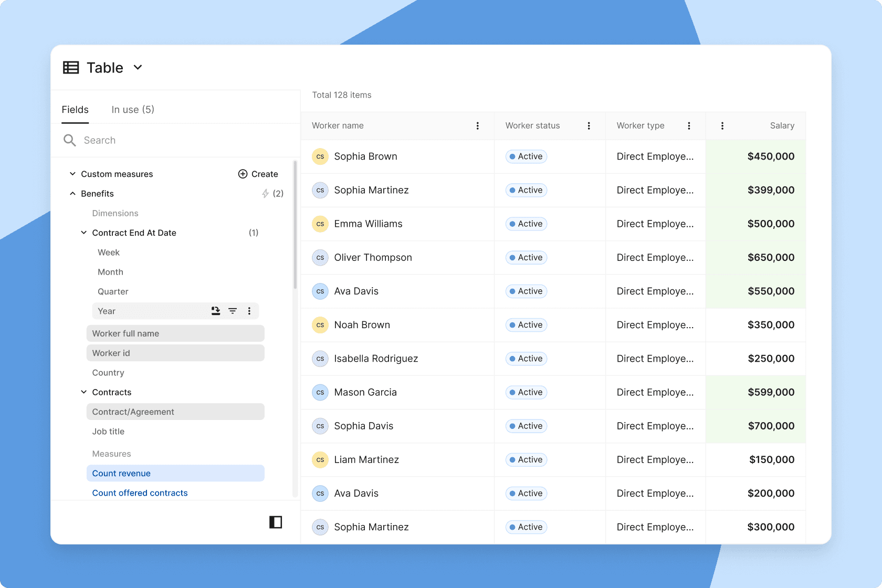Screen dimensions: 882x588
Task: Click the table view icon beside Table
Action: (71, 67)
